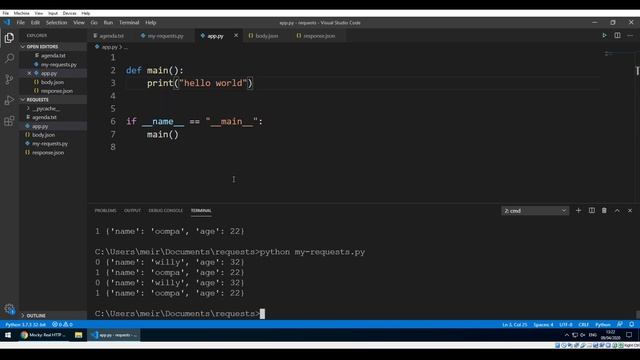Show the Output panel tab
This screenshot has height=360, width=640.
point(132,211)
